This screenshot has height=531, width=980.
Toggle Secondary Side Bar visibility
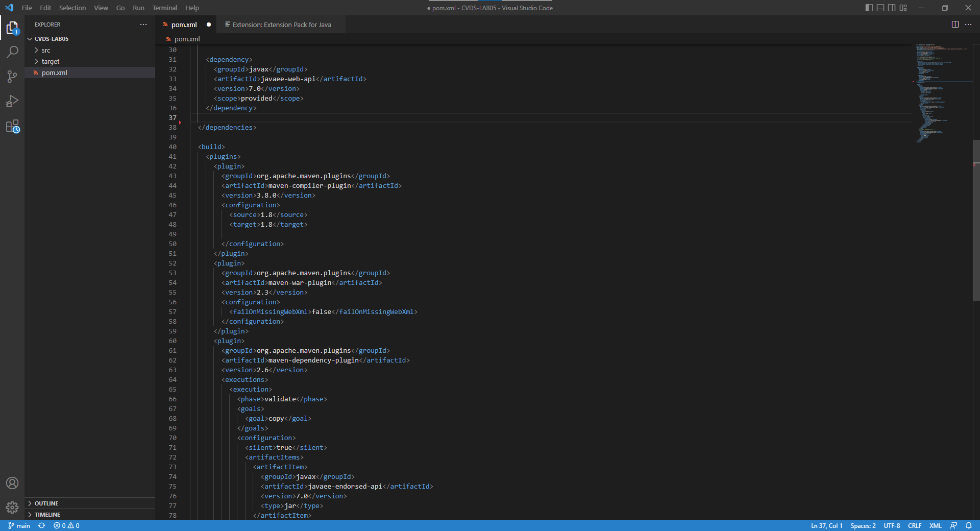click(892, 8)
